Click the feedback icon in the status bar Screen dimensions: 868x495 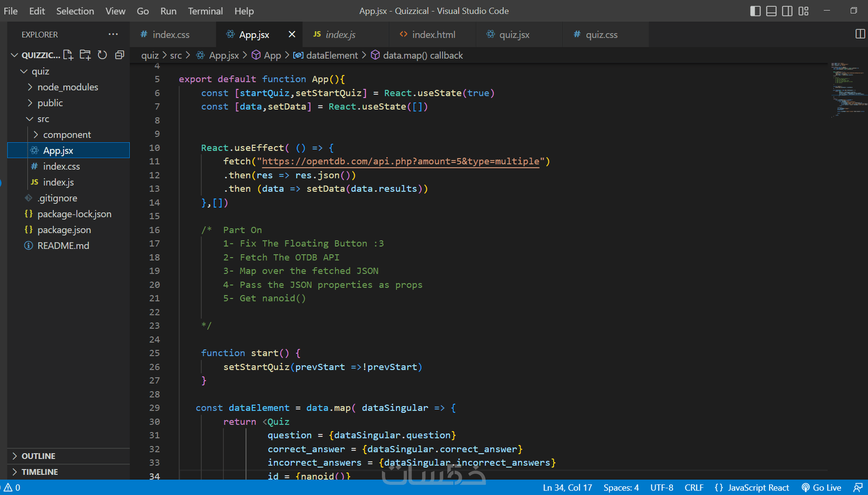click(858, 487)
